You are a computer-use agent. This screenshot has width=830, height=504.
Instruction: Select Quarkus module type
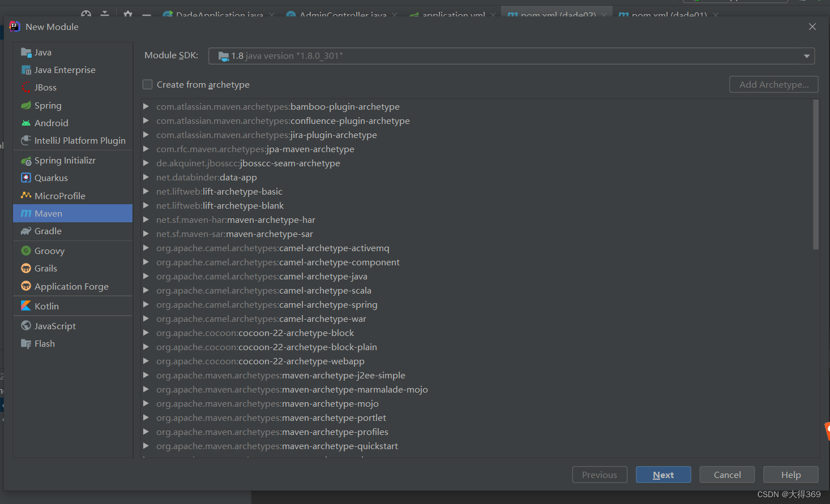(73, 178)
